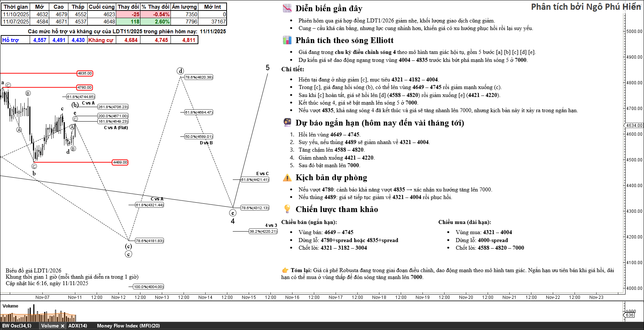Open the ADX(14) indicator tab
The image size is (644, 330).
[x=78, y=326]
